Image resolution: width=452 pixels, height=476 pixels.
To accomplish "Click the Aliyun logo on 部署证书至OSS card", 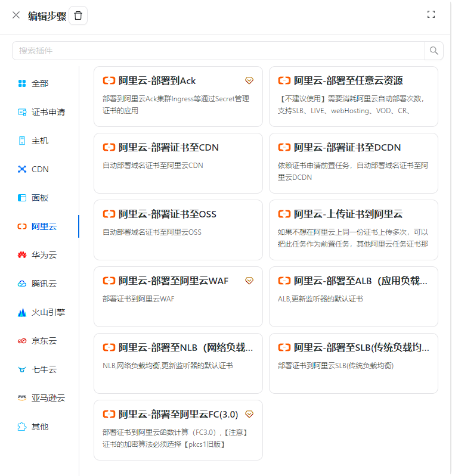I will click(x=109, y=214).
